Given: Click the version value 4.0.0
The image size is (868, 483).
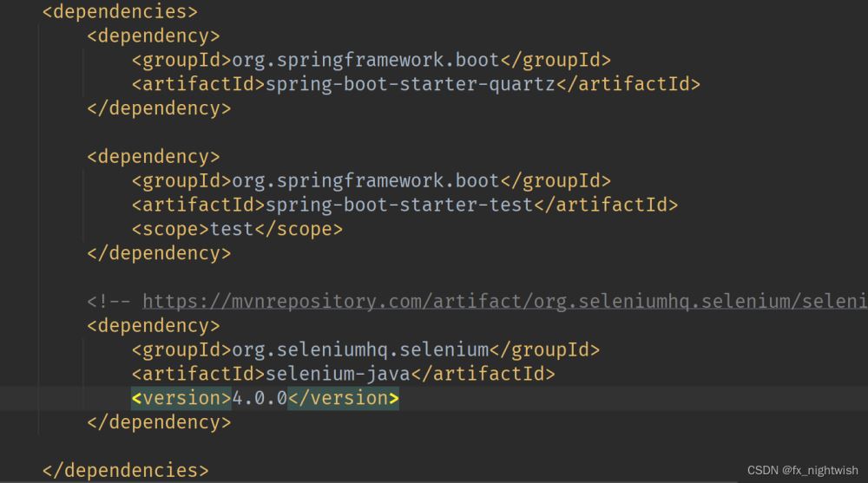Looking at the screenshot, I should (x=260, y=398).
